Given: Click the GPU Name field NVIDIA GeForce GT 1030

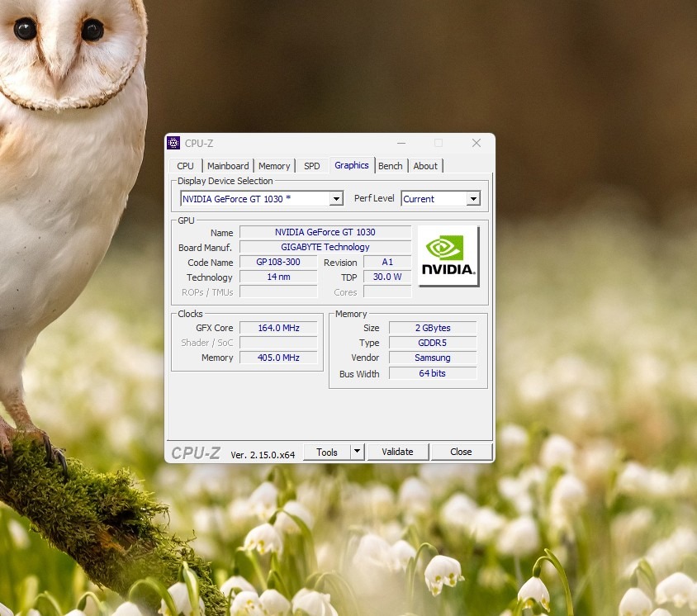Looking at the screenshot, I should pyautogui.click(x=325, y=232).
